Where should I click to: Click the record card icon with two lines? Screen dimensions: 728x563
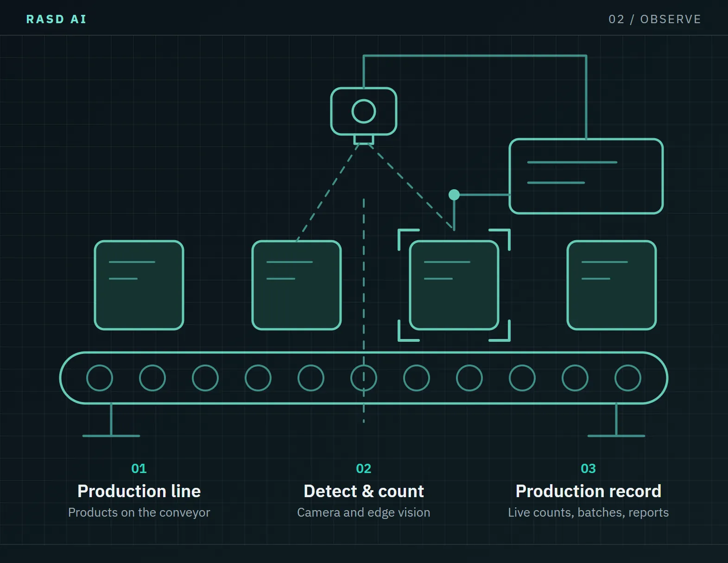[586, 176]
